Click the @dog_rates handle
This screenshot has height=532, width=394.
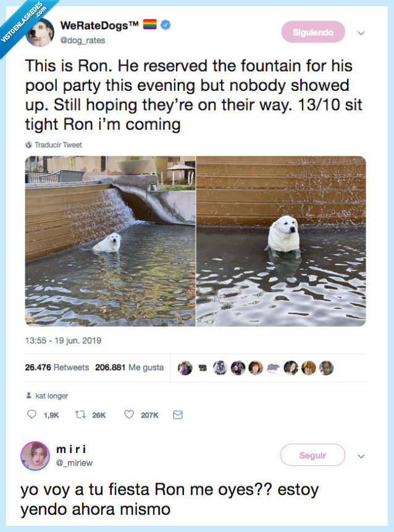[x=83, y=40]
